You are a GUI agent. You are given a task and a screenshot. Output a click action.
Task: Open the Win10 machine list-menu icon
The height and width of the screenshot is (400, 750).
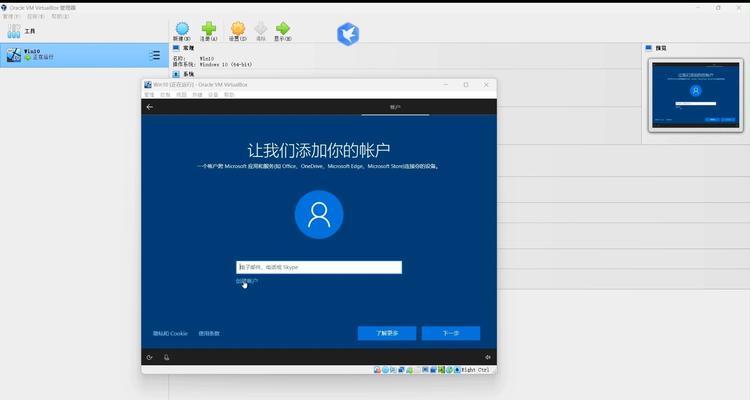pyautogui.click(x=154, y=56)
